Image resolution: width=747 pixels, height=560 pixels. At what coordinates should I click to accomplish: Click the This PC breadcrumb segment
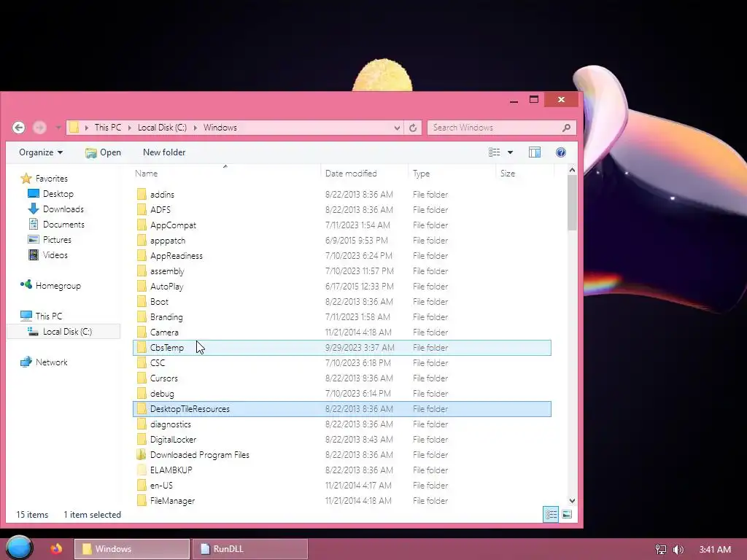(108, 128)
